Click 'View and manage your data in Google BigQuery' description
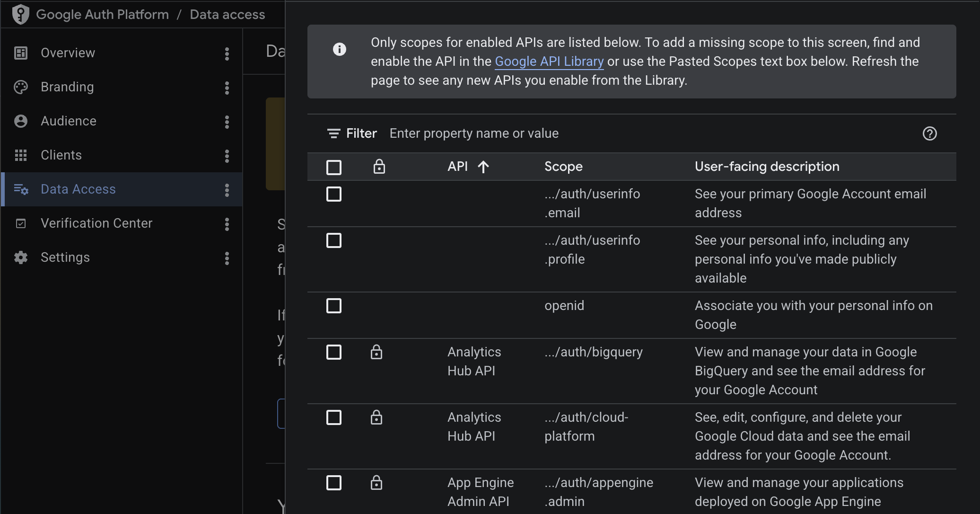Image resolution: width=980 pixels, height=514 pixels. coord(810,371)
